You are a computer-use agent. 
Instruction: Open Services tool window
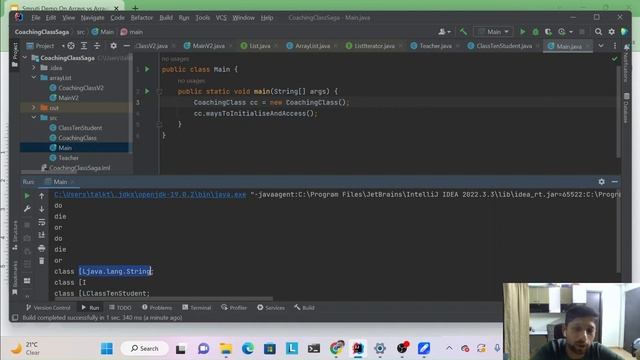271,307
